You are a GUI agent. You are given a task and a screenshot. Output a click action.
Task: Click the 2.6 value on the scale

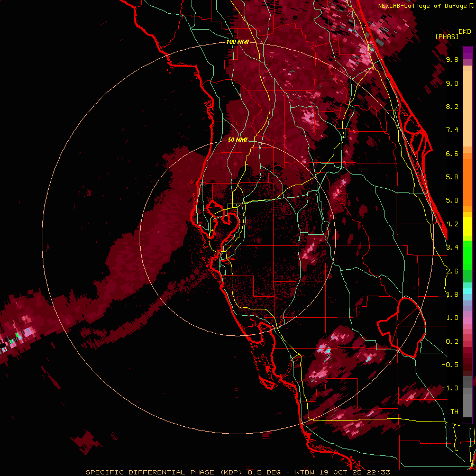coord(452,271)
